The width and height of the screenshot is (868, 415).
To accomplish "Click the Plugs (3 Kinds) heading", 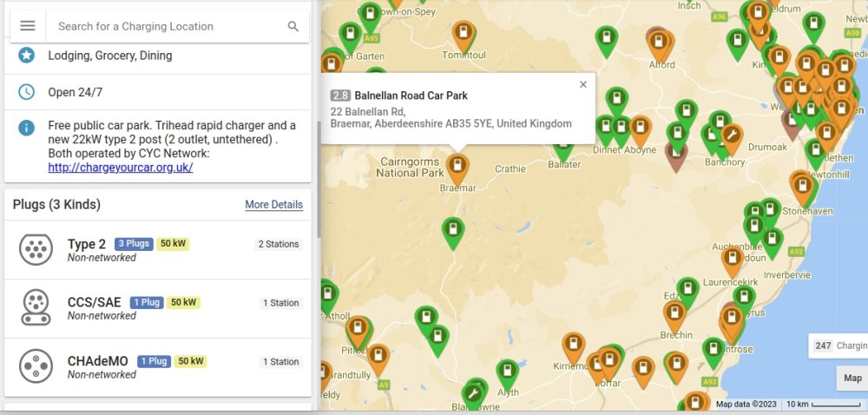I will pyautogui.click(x=56, y=205).
